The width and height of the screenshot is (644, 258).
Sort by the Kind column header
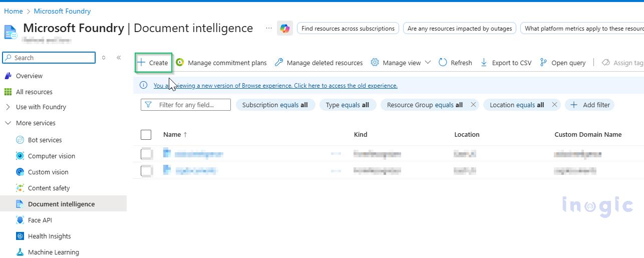point(361,134)
